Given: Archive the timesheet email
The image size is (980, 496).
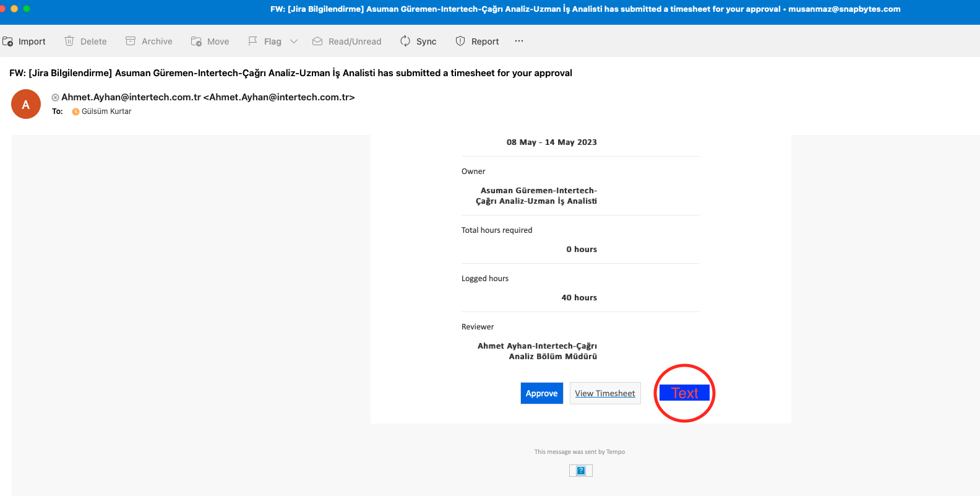Looking at the screenshot, I should click(131, 41).
